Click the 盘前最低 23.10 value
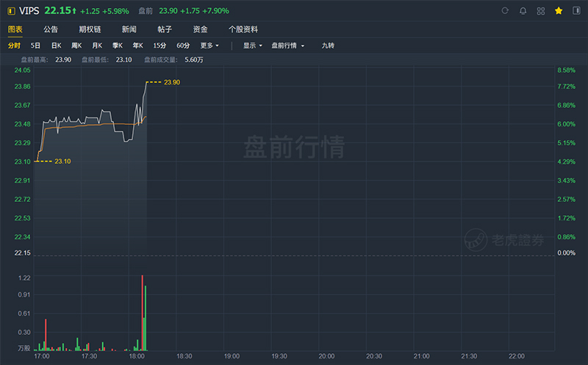Viewport: 588px width, 365px height. click(123, 59)
